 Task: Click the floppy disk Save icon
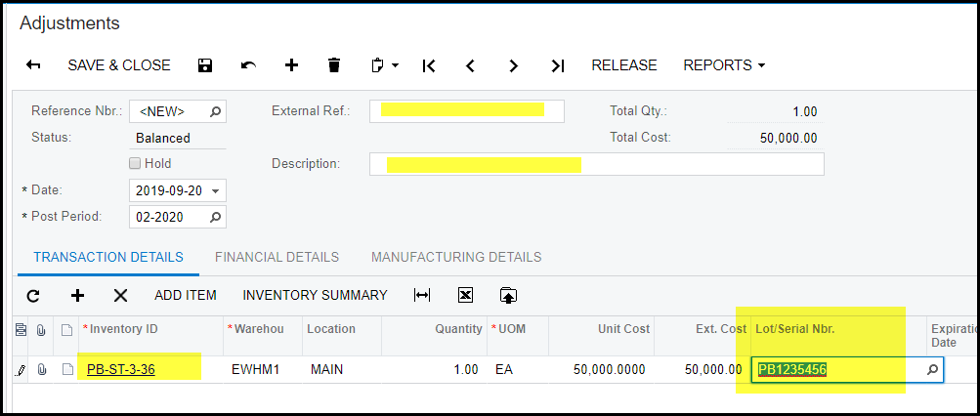205,65
